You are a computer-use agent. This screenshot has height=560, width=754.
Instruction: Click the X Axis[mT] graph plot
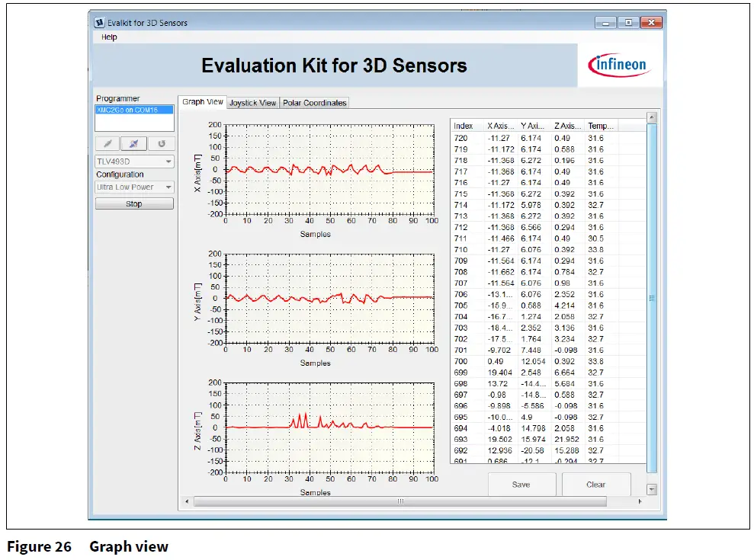click(x=329, y=169)
